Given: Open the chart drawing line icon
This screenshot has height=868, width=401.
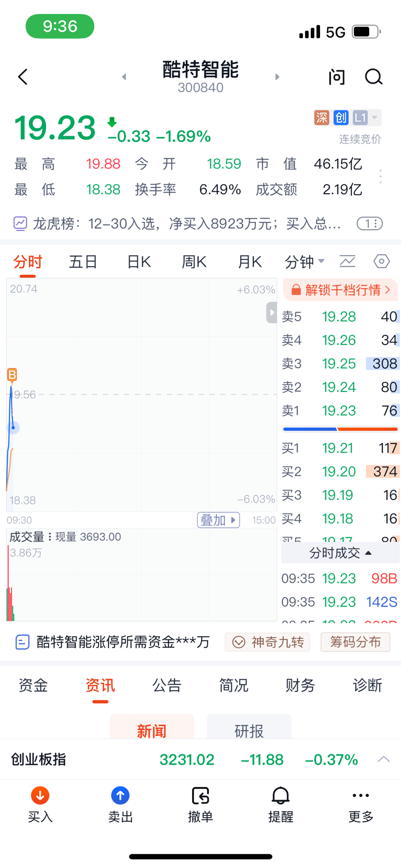Looking at the screenshot, I should click(x=347, y=261).
